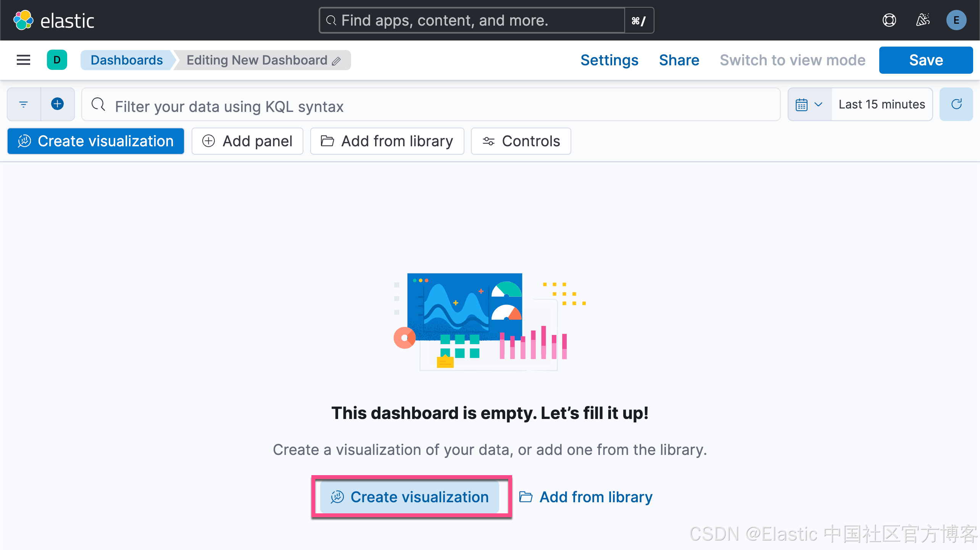Click highlighted Create visualization in empty state
This screenshot has height=550, width=980.
point(409,497)
